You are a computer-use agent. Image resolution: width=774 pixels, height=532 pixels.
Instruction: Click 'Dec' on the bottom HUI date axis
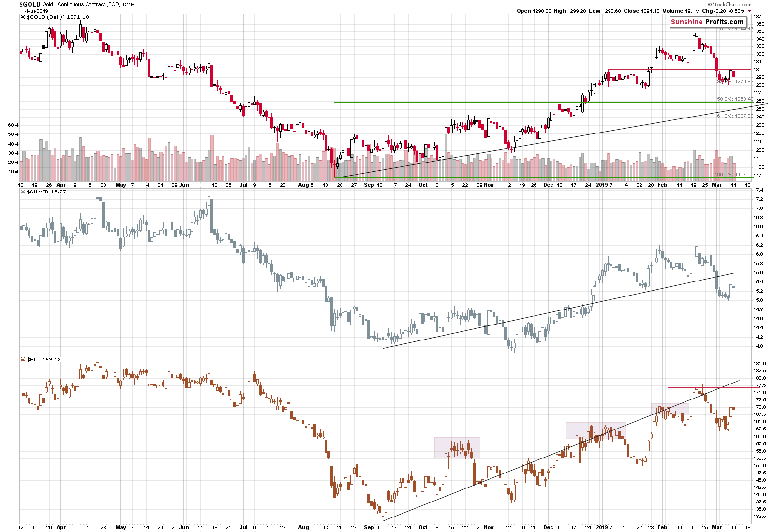[548, 527]
